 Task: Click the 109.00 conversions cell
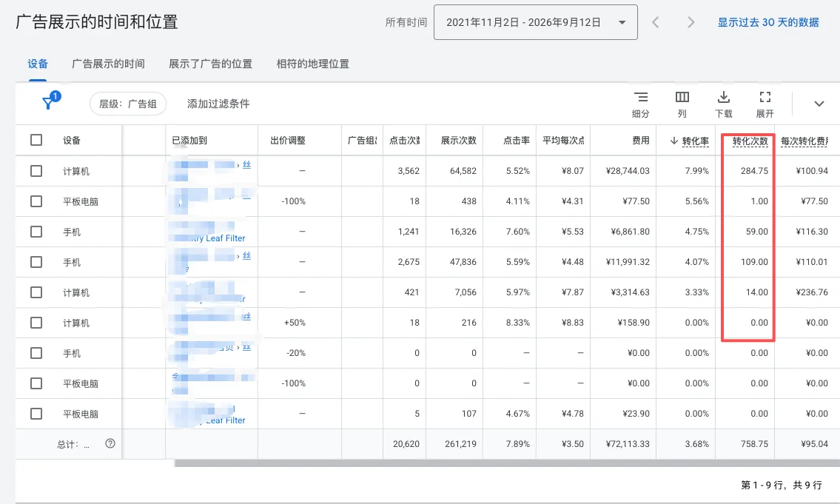[x=754, y=262]
